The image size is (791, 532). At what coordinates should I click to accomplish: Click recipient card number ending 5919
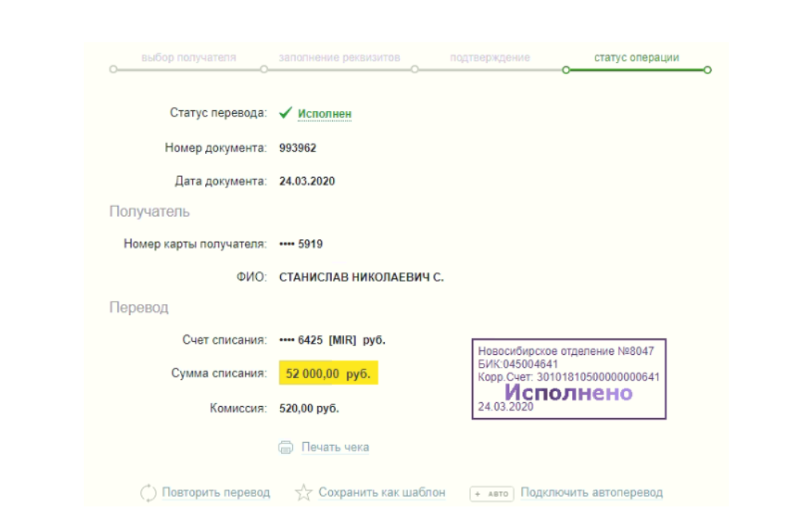[301, 244]
